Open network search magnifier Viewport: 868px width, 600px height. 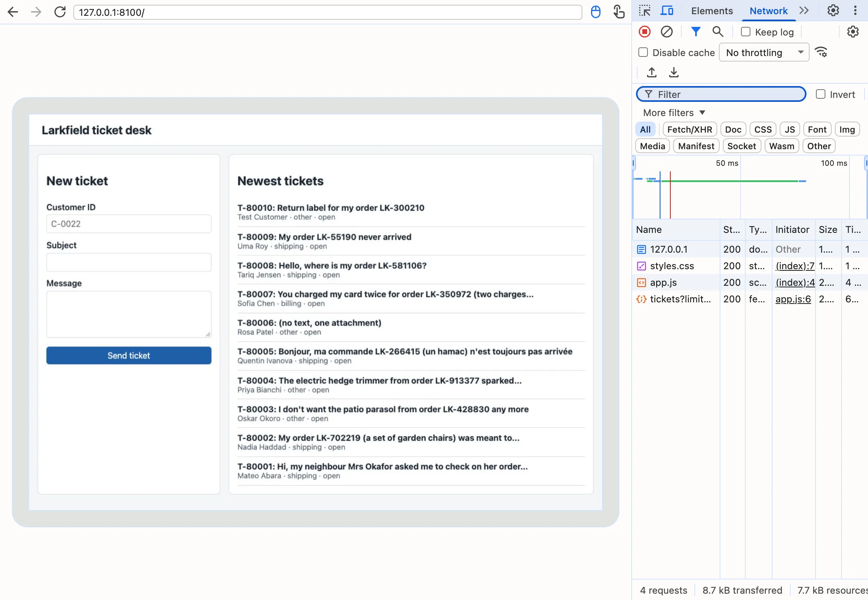coord(718,32)
